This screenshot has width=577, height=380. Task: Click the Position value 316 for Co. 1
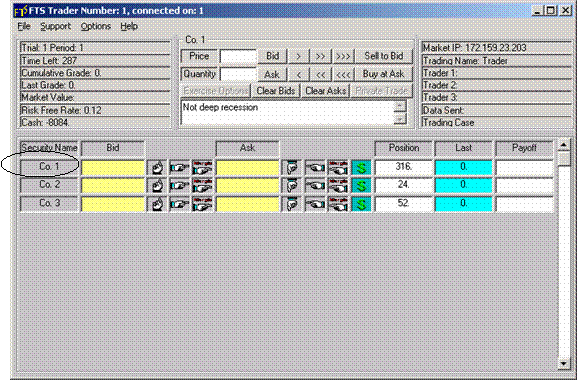click(x=404, y=167)
